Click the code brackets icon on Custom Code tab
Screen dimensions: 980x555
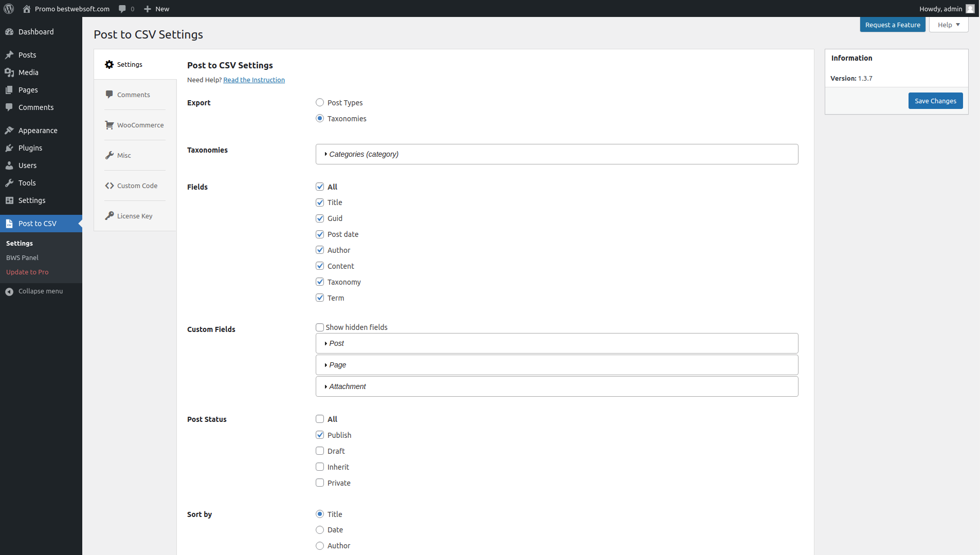109,186
